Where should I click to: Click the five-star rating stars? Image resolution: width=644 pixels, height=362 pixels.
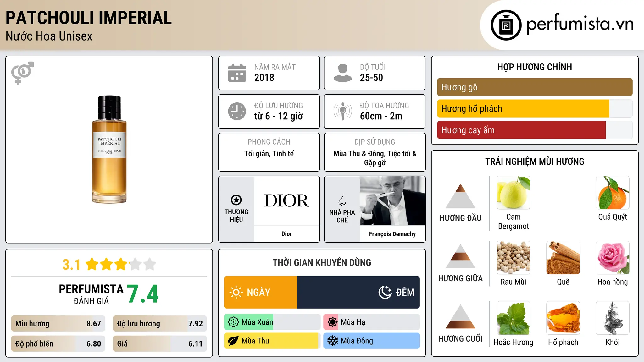(x=121, y=264)
